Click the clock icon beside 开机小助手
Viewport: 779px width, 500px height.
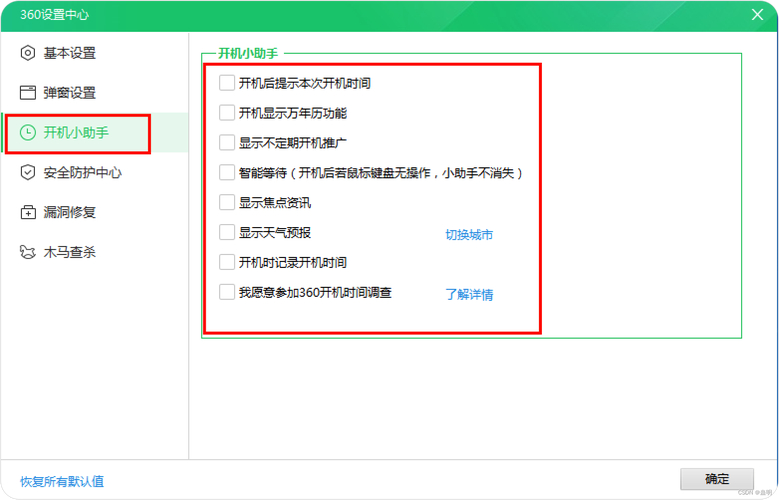tap(28, 132)
